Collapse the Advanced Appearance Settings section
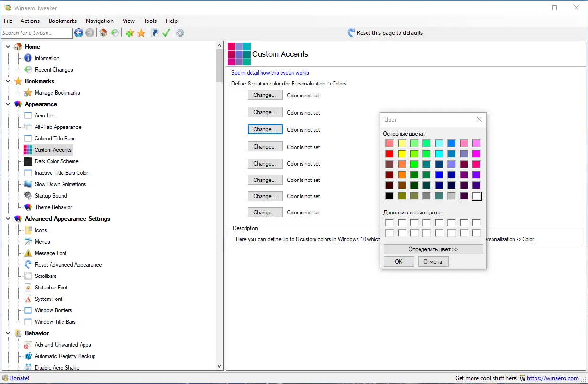Screen dimensions: 588x384 click(8, 219)
